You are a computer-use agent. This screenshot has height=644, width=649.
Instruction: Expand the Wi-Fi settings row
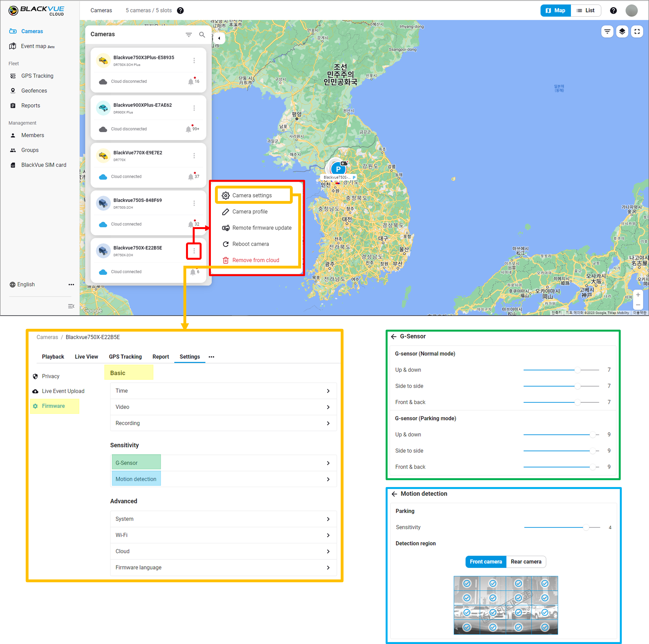pyautogui.click(x=223, y=535)
